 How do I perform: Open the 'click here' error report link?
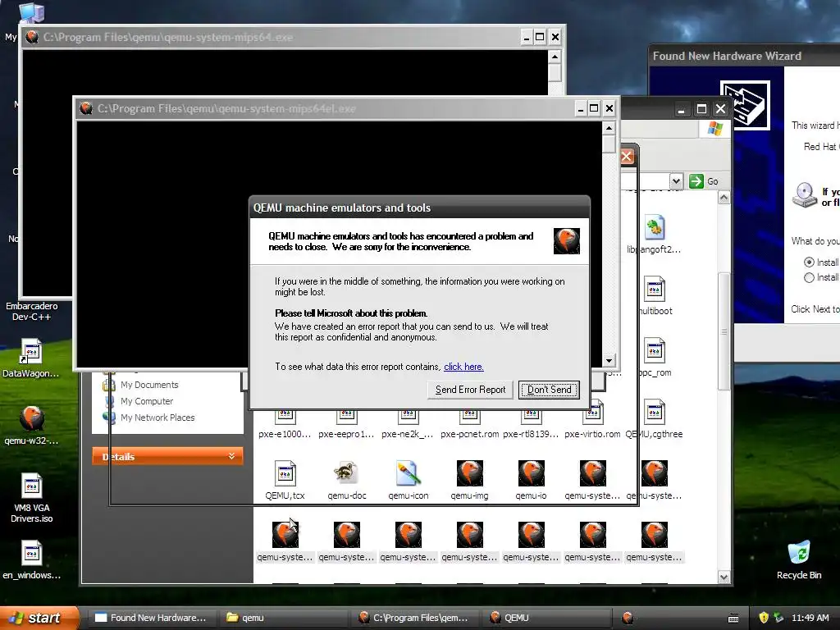(463, 367)
